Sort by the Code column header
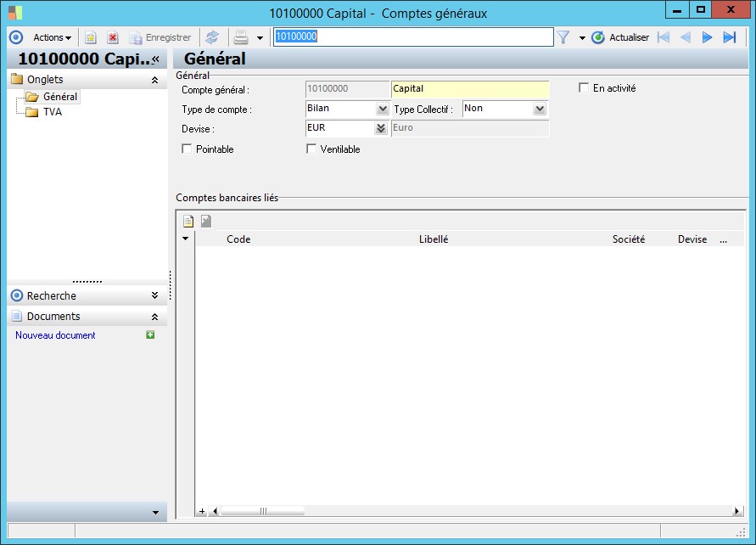 coord(238,239)
